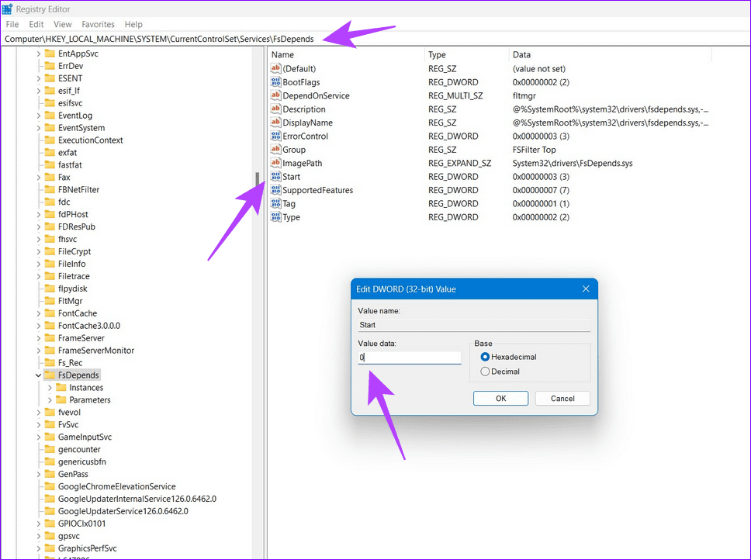This screenshot has width=751, height=560.
Task: Select the string icon next to DisplayName
Action: coord(275,122)
